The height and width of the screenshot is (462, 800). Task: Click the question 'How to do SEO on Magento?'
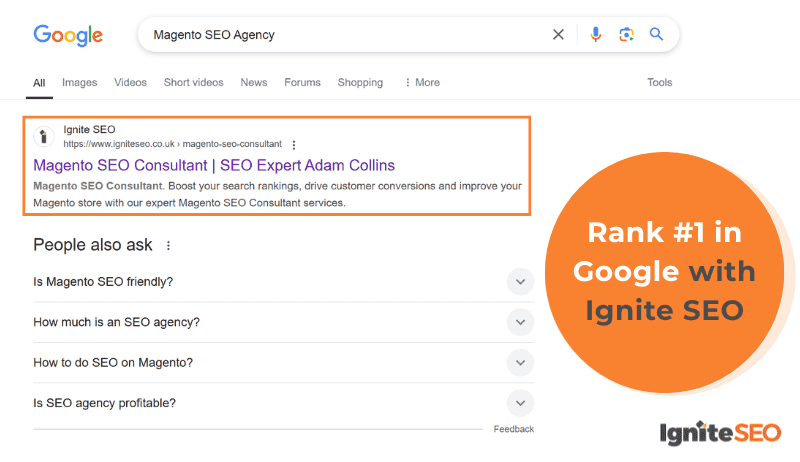(113, 363)
